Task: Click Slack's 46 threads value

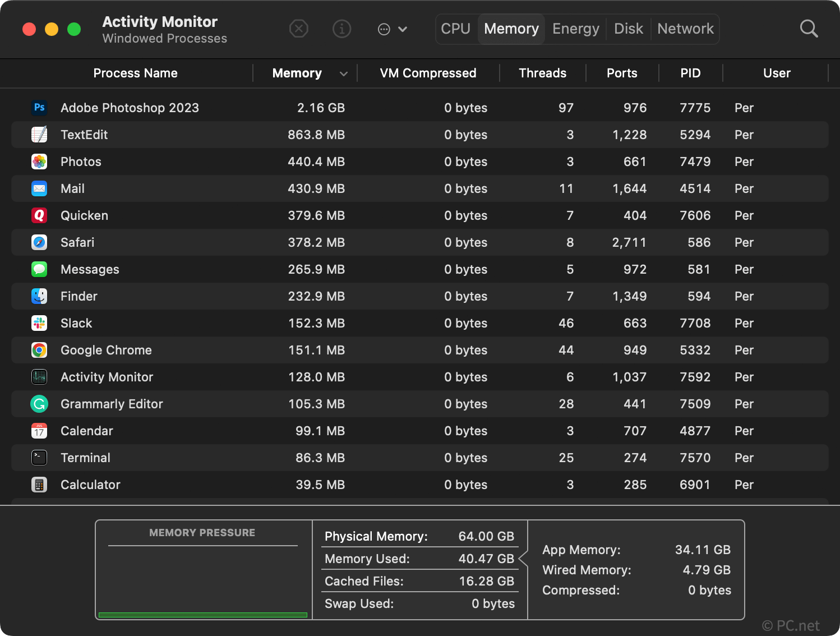Action: [x=566, y=323]
